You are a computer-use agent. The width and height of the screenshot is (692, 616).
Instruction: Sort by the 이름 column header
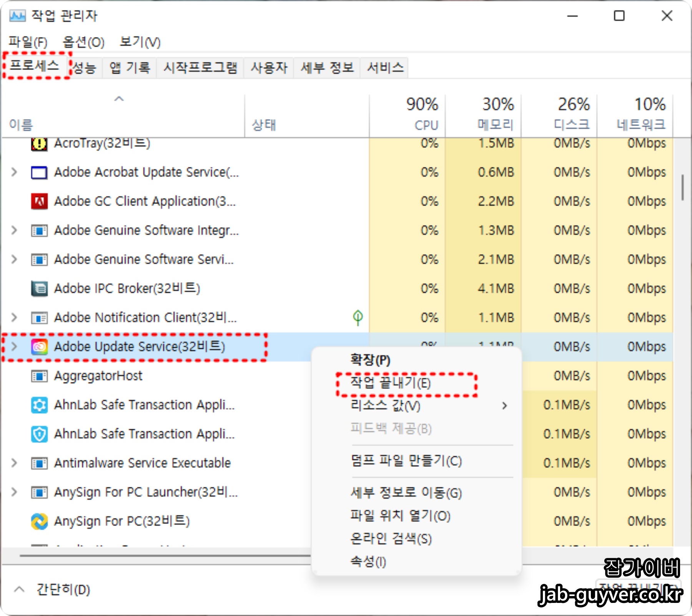pyautogui.click(x=123, y=116)
